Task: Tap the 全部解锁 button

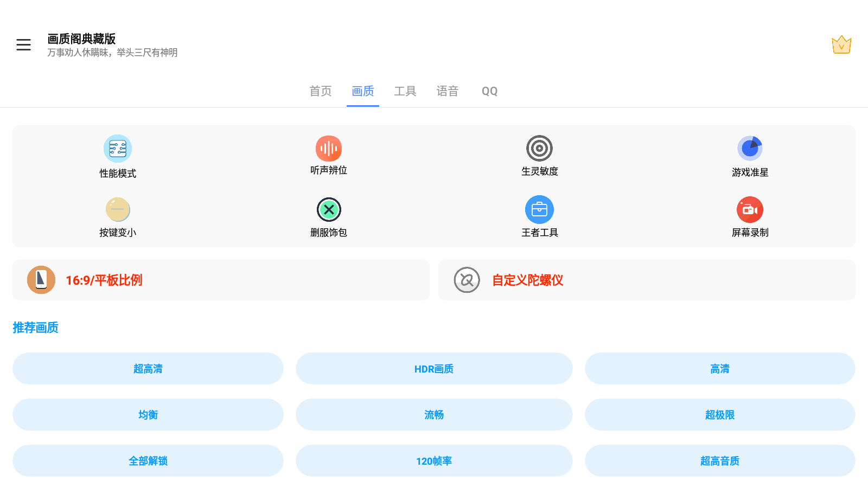Action: tap(148, 461)
